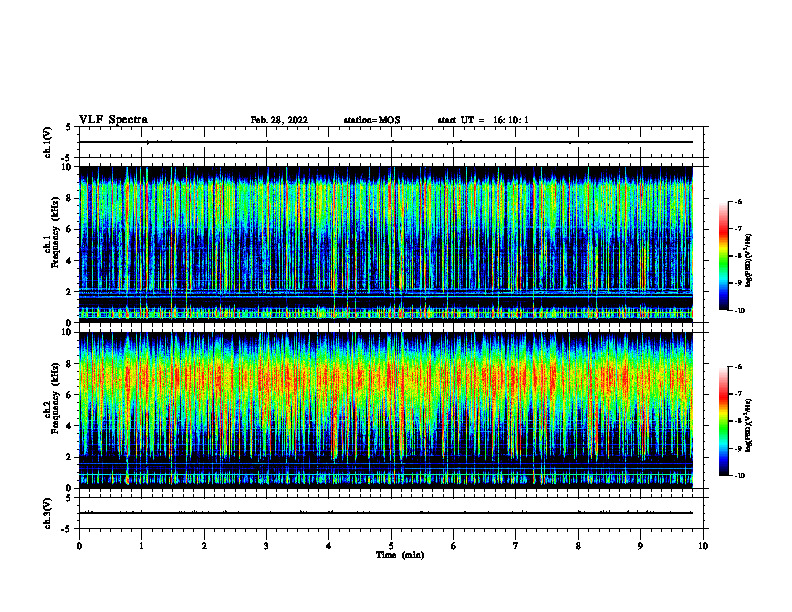Viewport: 792px width, 612px height.
Task: Click the ch.2 frequency axis "2" tick
Action: (69, 457)
